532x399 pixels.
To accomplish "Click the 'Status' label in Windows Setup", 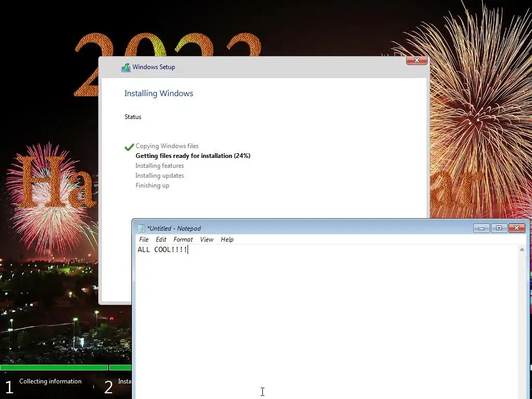I will pyautogui.click(x=132, y=117).
